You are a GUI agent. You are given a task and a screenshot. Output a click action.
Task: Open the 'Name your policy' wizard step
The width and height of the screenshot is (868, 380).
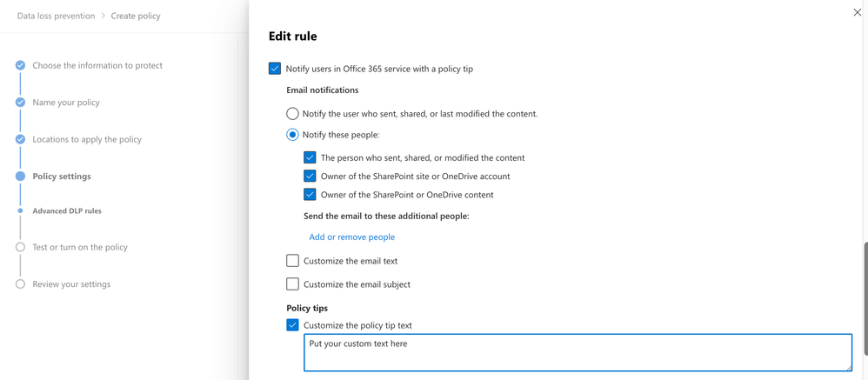[x=66, y=103]
